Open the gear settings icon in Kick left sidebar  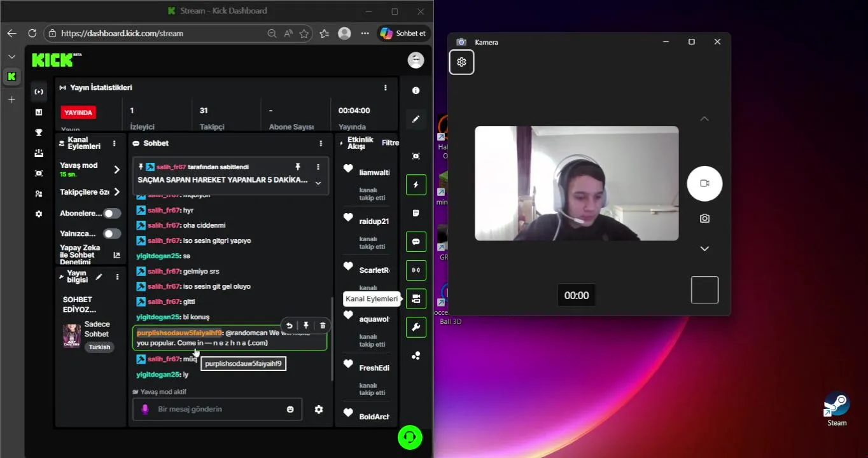point(39,214)
